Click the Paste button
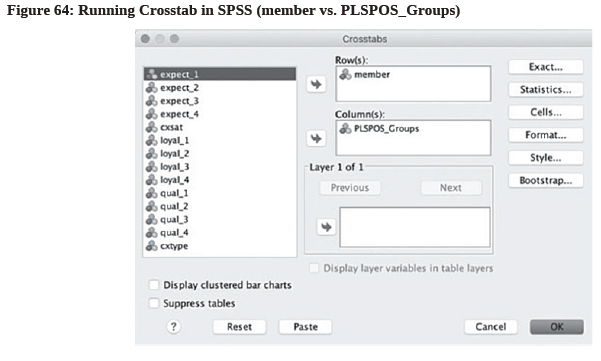Image resolution: width=601 pixels, height=361 pixels. pyautogui.click(x=305, y=327)
